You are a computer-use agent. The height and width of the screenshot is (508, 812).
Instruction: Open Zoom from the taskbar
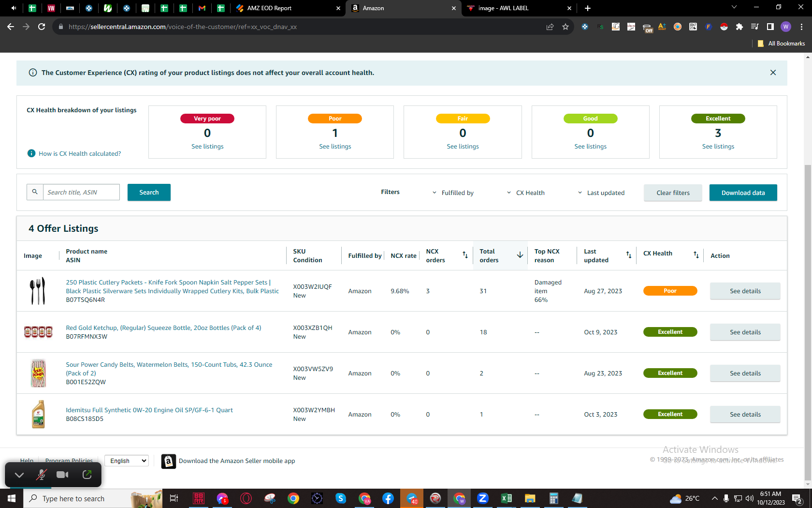click(483, 498)
